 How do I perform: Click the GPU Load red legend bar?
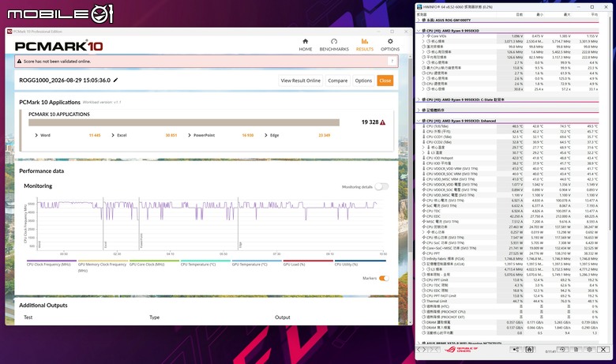(308, 261)
